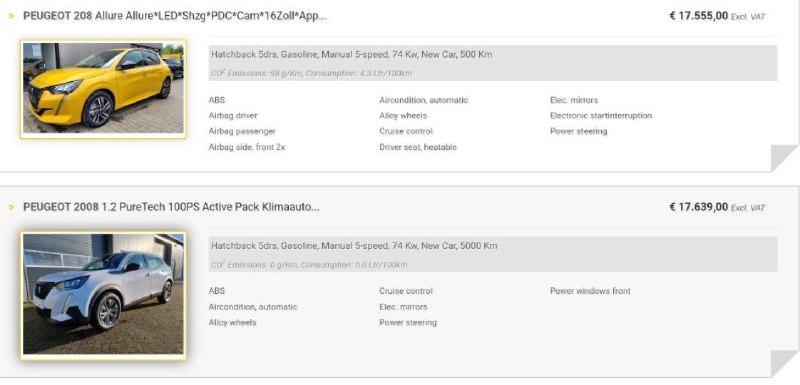This screenshot has height=385, width=800.
Task: Click the 0 g/Km CO2 emissions line
Action: [309, 265]
